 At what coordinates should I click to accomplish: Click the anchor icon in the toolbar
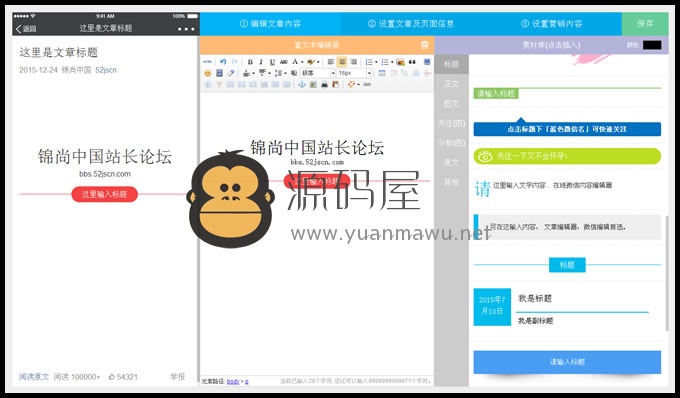302,85
